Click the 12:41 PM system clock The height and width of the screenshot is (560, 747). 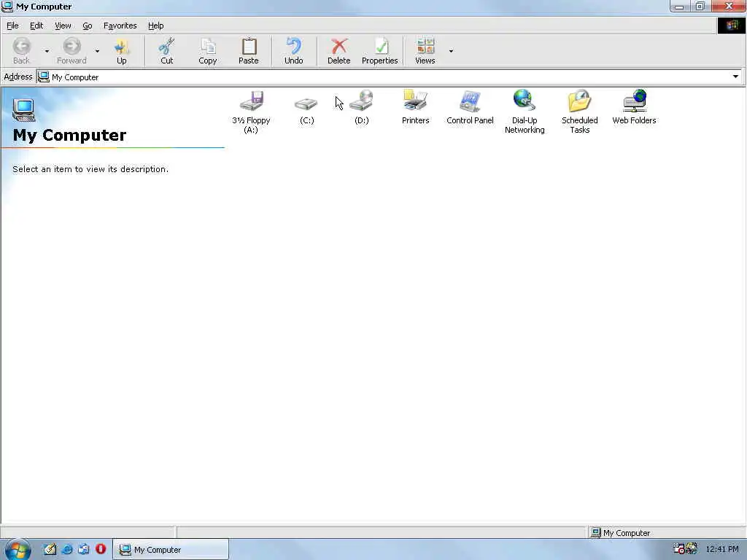click(722, 549)
